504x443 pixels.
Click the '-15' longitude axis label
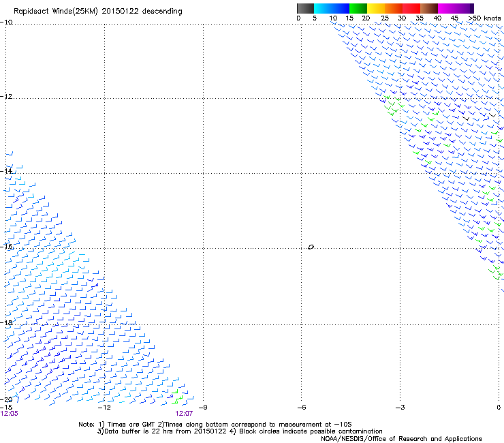pos(6,408)
